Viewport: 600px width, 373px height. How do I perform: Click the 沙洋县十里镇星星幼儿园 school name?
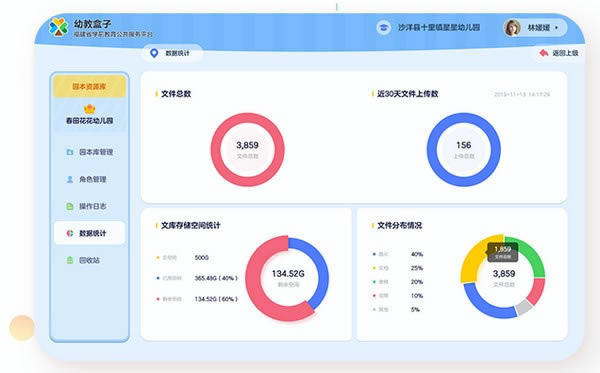(439, 28)
